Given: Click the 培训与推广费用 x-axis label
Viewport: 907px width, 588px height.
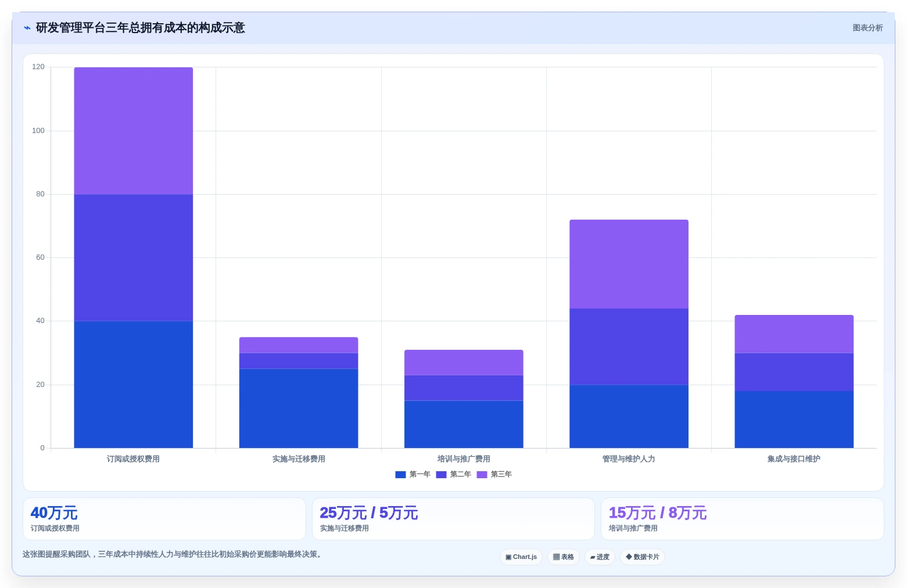Looking at the screenshot, I should coord(464,459).
